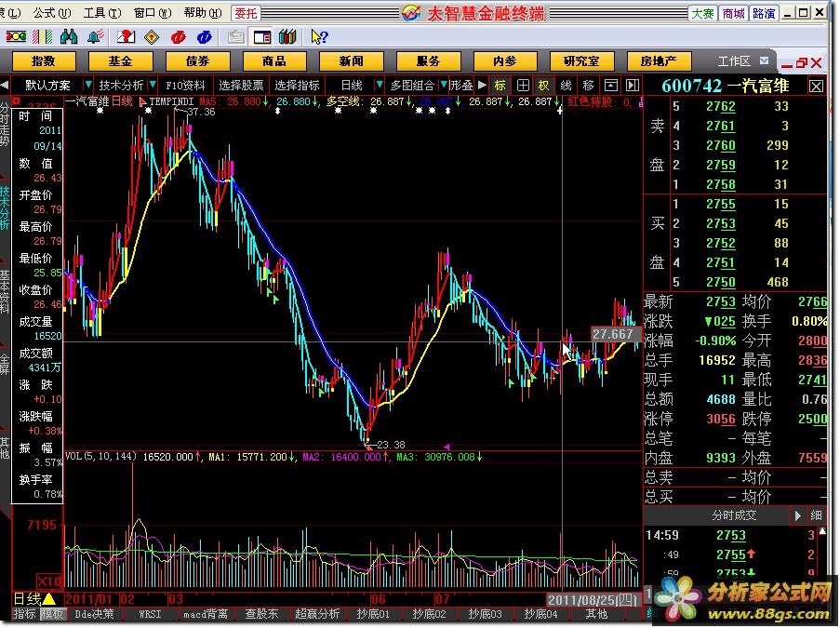Switch to the WRSI indicator tab
Image resolution: width=840 pixels, height=628 pixels.
point(150,614)
